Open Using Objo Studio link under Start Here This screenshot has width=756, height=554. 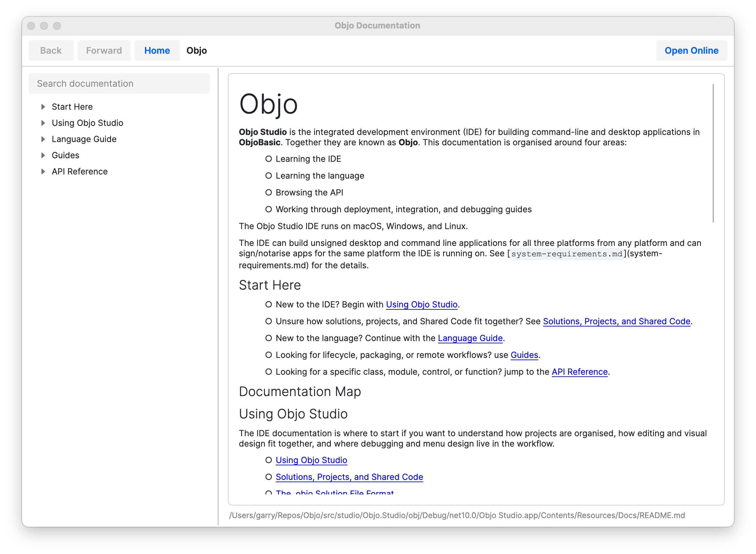[422, 305]
